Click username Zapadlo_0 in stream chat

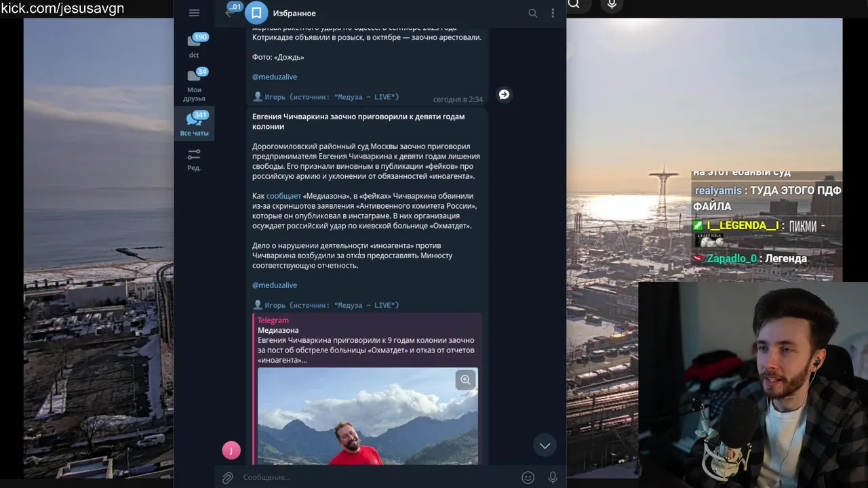coord(732,258)
